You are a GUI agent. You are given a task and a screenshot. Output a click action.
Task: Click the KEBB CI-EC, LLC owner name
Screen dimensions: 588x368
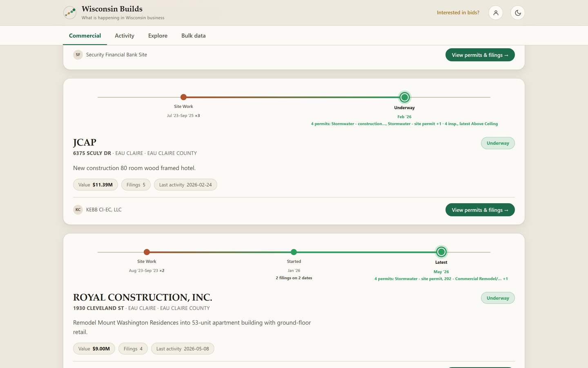[x=104, y=210]
